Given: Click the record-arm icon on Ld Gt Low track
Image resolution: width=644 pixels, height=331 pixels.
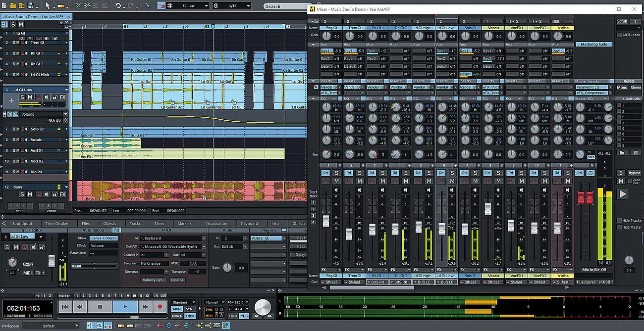Looking at the screenshot, I should [39, 97].
